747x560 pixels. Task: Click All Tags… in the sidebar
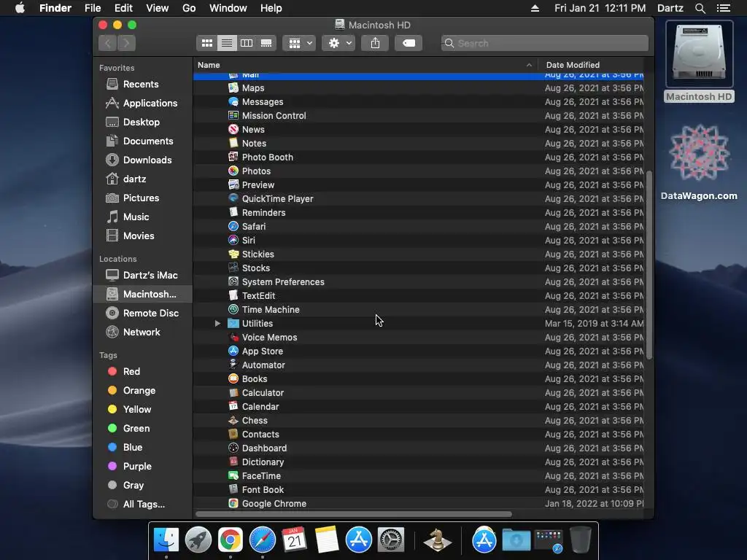(144, 505)
